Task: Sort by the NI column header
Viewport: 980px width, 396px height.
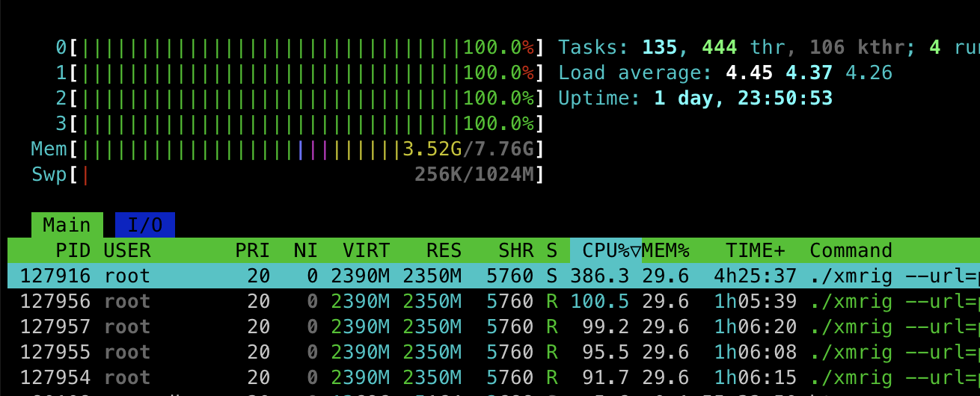Action: point(307,250)
